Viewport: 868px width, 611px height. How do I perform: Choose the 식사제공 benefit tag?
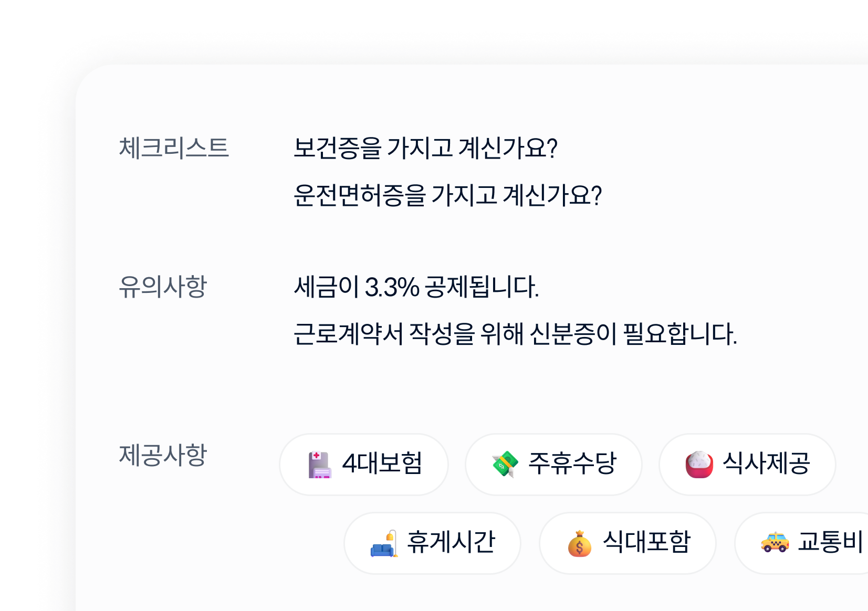click(x=747, y=465)
